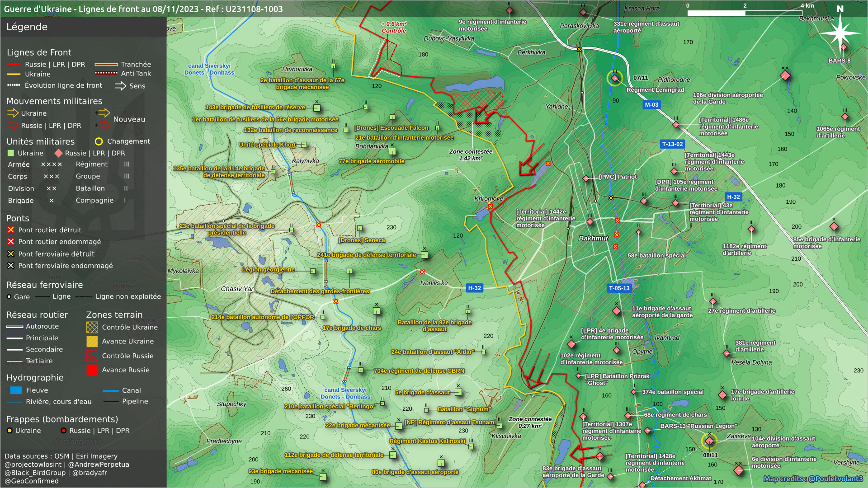Click the M-03 highway badge
The image size is (868, 488).
(x=651, y=105)
